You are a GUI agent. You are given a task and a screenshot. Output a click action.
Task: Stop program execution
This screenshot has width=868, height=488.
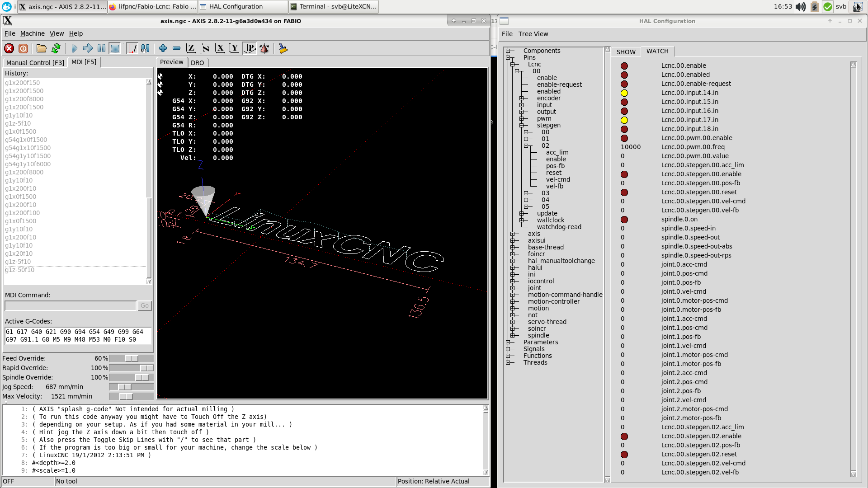click(x=115, y=48)
